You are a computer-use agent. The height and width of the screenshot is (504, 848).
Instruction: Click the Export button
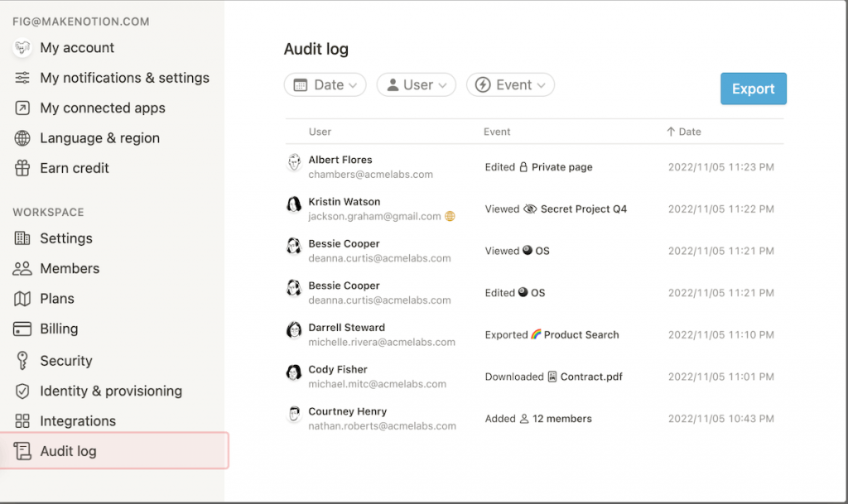coord(753,89)
